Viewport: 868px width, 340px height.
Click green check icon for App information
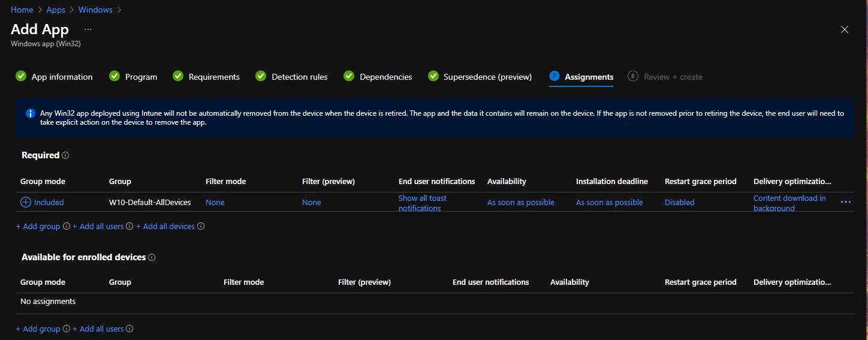click(21, 76)
